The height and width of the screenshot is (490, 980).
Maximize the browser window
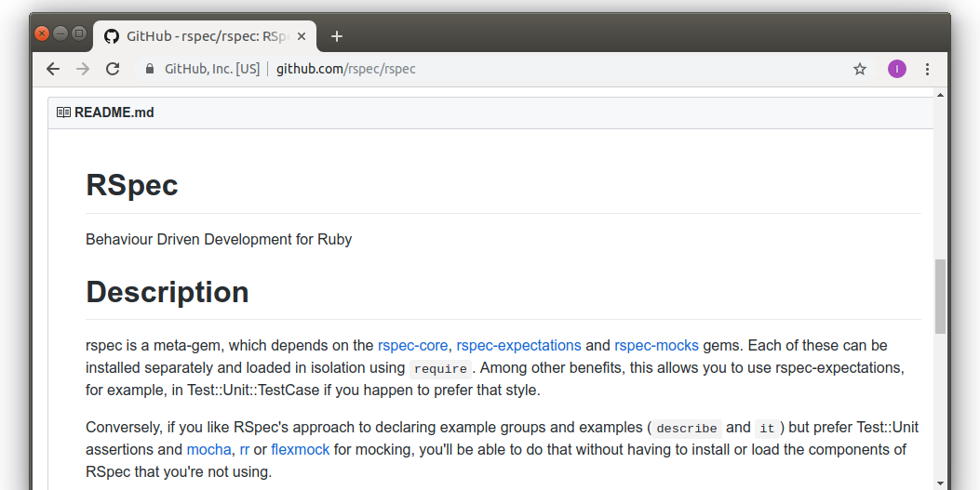[x=79, y=33]
